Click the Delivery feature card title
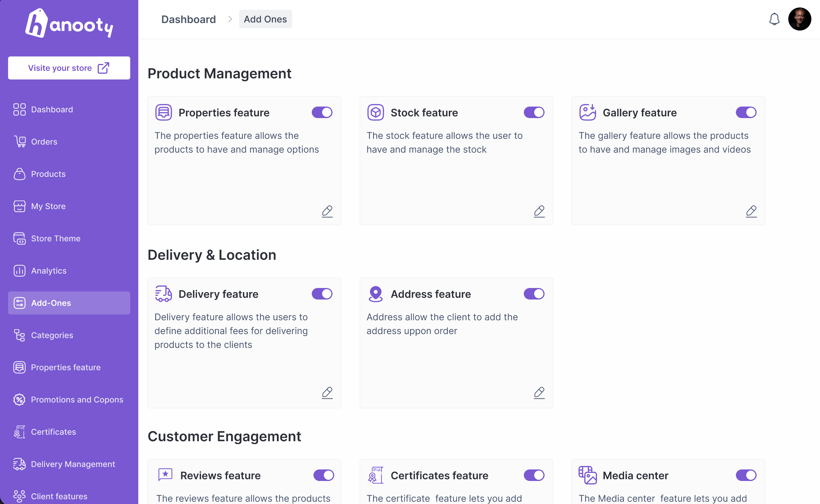 click(x=218, y=294)
